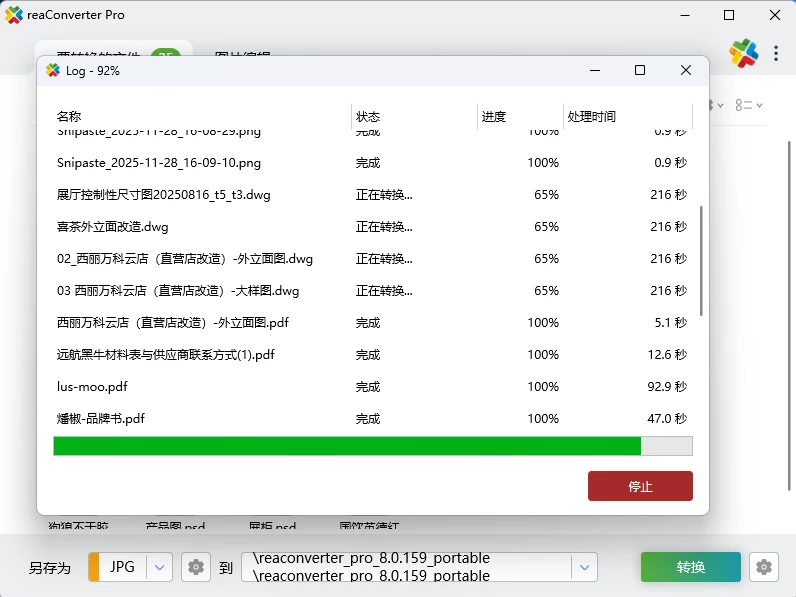Click the red 停止 stop button
796x597 pixels.
coord(640,486)
